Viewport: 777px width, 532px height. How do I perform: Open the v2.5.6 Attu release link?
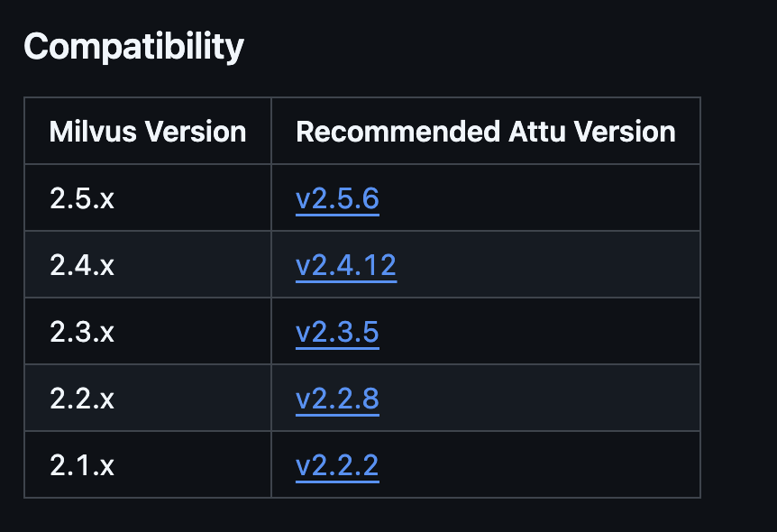coord(337,198)
